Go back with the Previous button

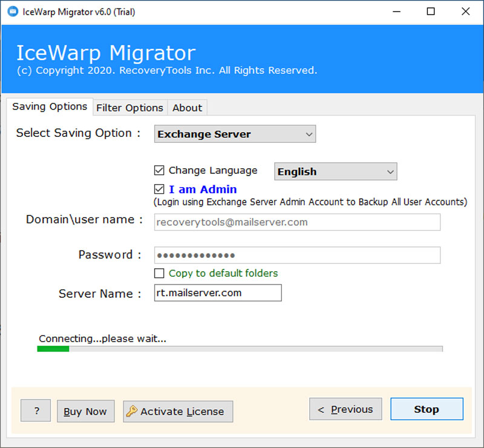click(x=345, y=409)
